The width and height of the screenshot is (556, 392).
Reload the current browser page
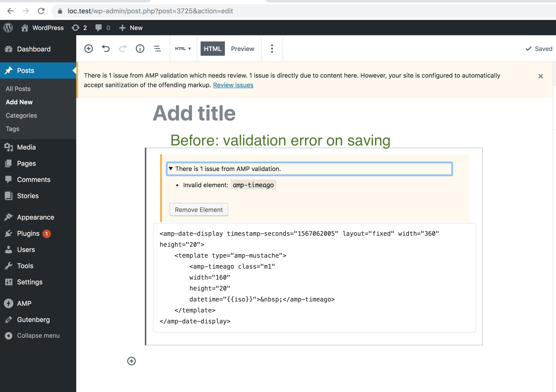(41, 11)
